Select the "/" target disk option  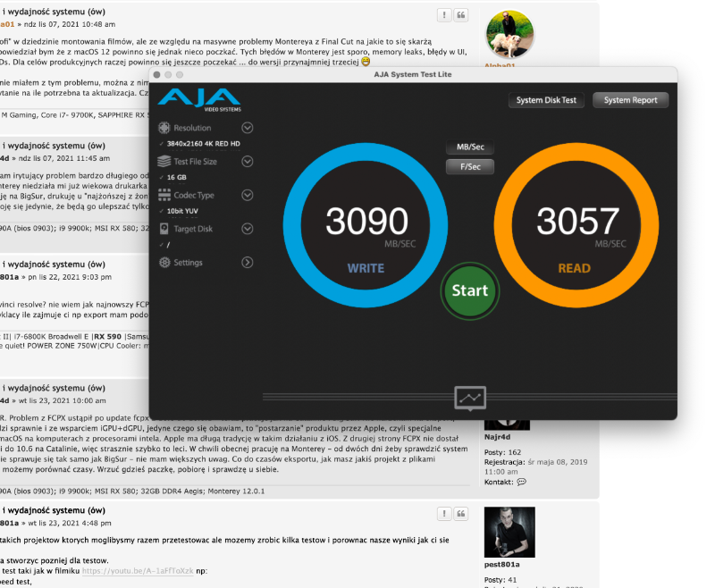pos(168,245)
